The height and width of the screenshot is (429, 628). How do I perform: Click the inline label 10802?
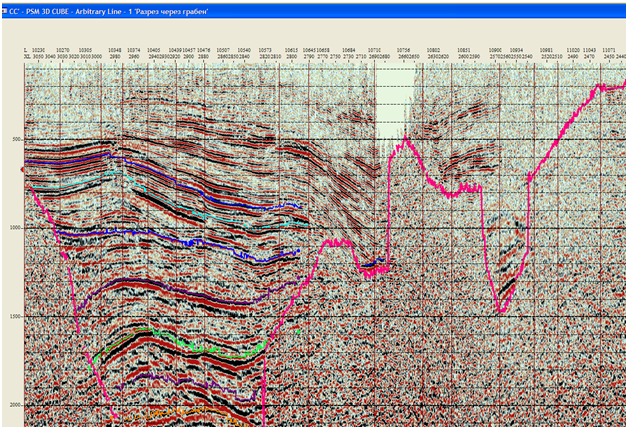click(433, 50)
